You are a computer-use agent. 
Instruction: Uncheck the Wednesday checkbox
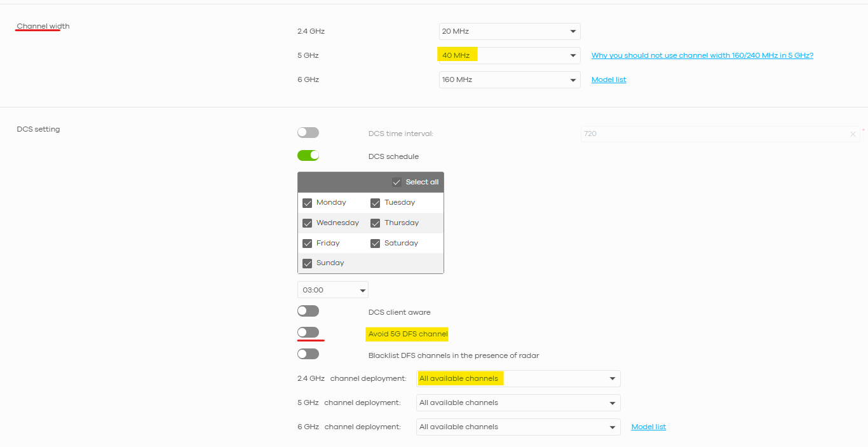308,223
